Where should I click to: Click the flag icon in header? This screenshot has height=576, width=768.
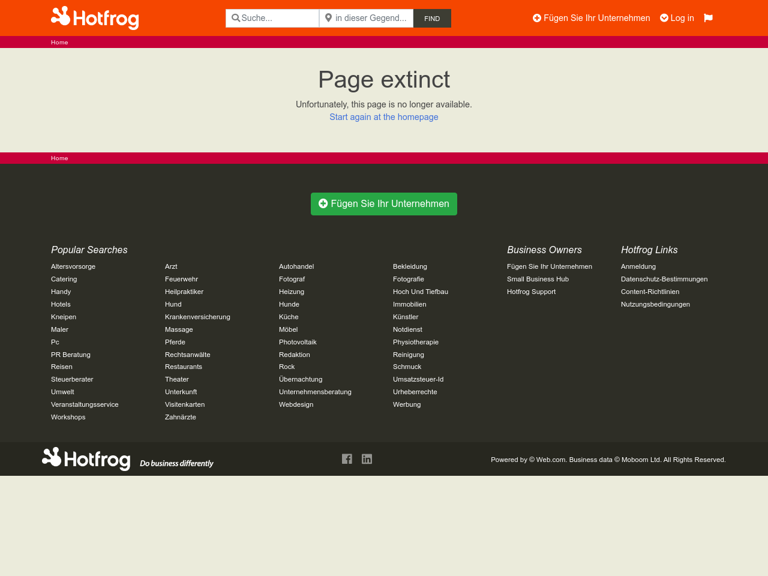click(708, 18)
